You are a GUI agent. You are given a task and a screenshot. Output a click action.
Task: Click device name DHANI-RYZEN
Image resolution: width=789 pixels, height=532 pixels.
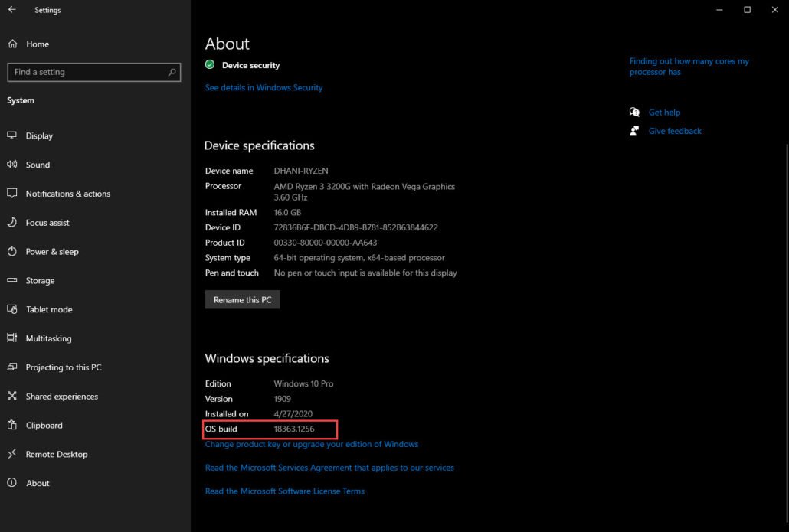tap(301, 171)
